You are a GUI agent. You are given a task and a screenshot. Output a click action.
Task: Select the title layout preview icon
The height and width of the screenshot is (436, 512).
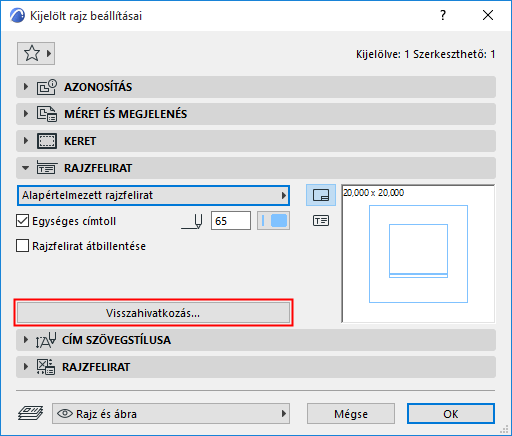point(321,195)
